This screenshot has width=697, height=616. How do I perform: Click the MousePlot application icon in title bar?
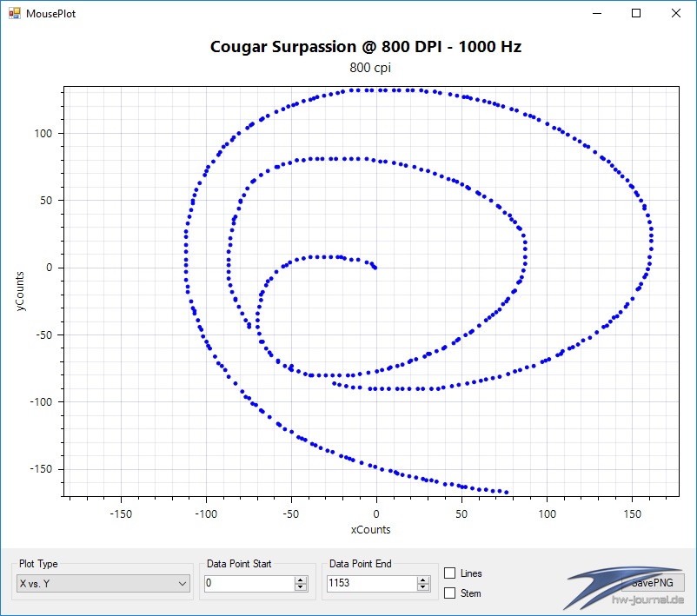coord(14,13)
